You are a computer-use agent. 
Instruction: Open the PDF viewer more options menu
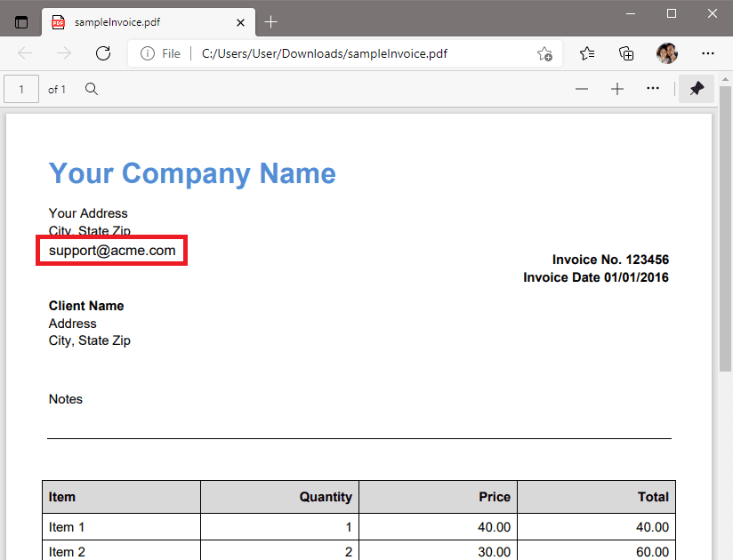point(652,89)
